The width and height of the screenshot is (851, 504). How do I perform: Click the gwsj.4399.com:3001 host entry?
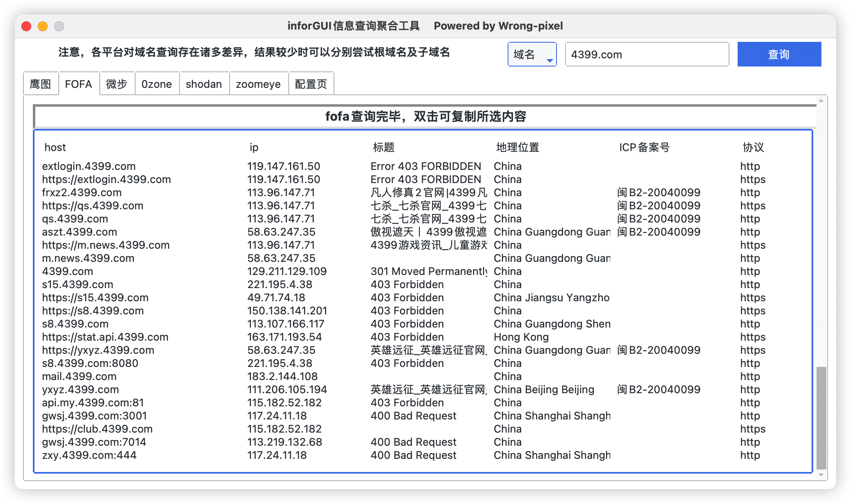(x=94, y=416)
